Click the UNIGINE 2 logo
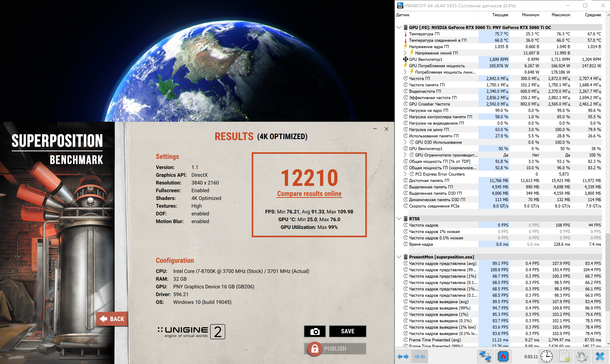 191,332
